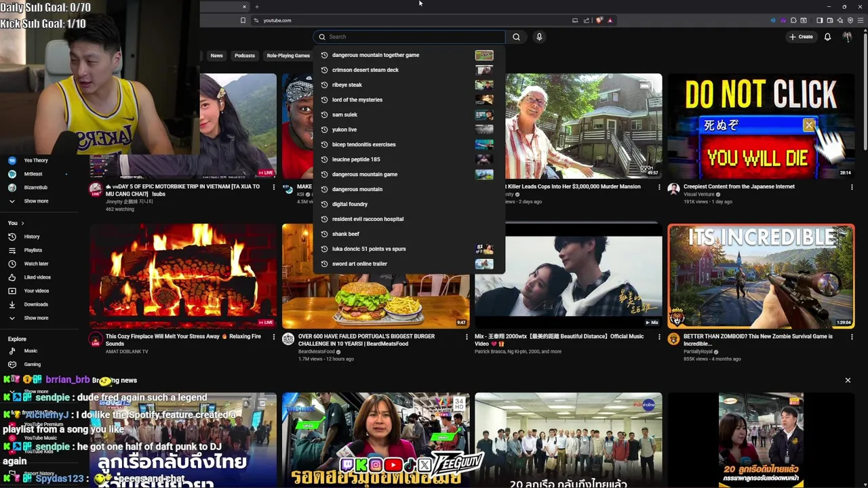Select the News filter chip
Screen dimensions: 868x488
(216, 56)
